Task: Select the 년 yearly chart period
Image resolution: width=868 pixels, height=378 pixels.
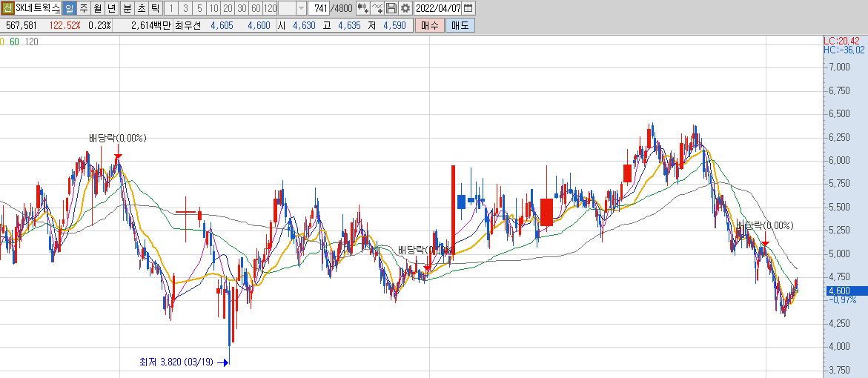Action: coord(111,8)
